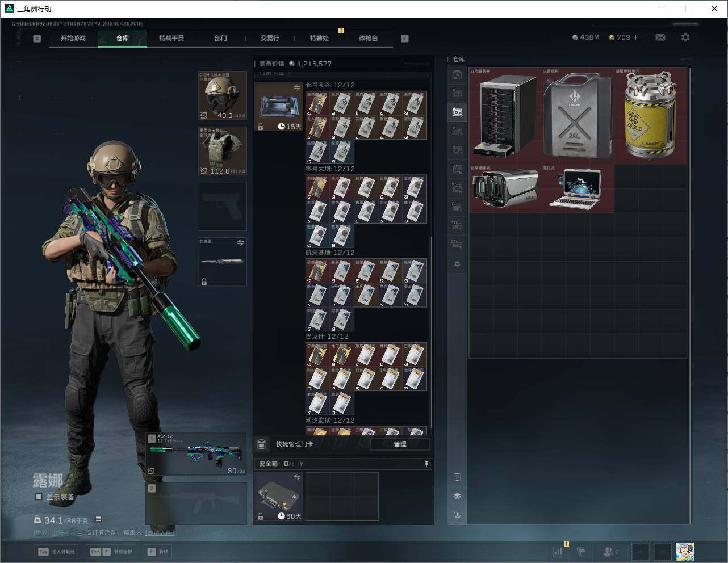Open the topmost warehouse category icon
The height and width of the screenshot is (563, 728).
457,75
